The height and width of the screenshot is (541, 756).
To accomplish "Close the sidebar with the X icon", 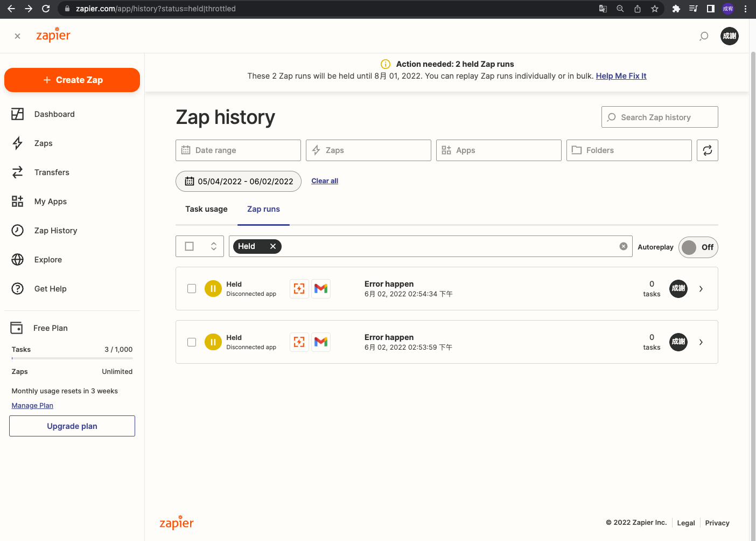I will pos(18,36).
